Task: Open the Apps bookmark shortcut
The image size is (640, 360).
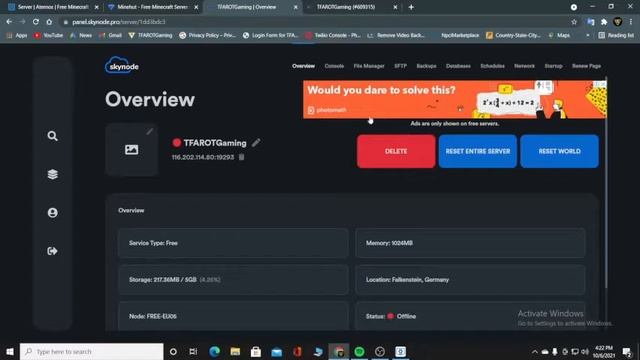Action: pyautogui.click(x=17, y=36)
